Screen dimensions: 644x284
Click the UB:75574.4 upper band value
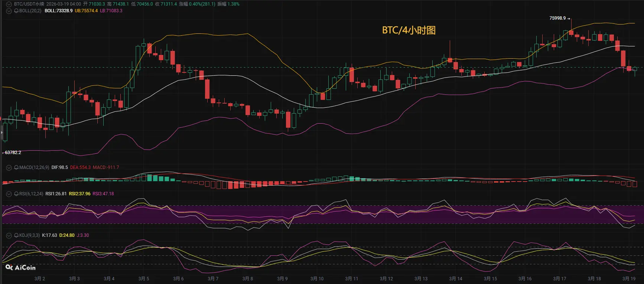[86, 11]
